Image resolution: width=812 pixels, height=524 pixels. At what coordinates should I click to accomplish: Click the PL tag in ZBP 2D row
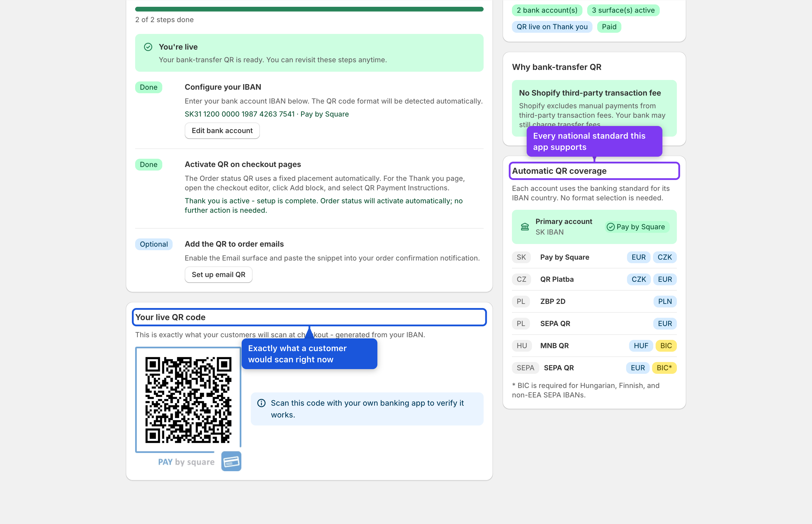tap(521, 302)
